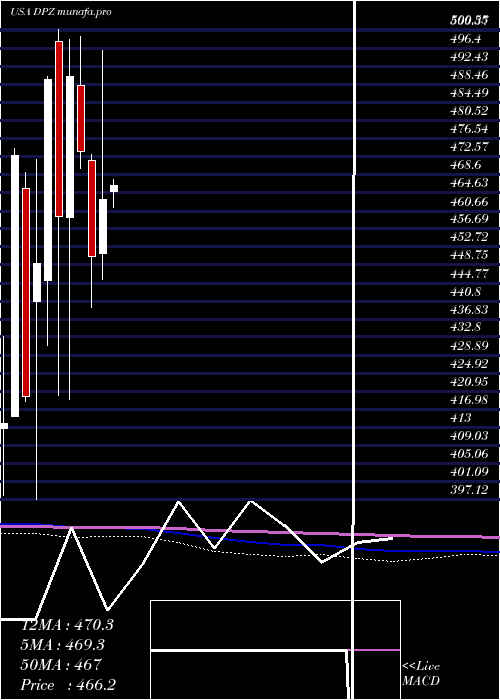The image size is (500, 700).
Task: Click the 405.06 price axis label
Action: coord(469,454)
